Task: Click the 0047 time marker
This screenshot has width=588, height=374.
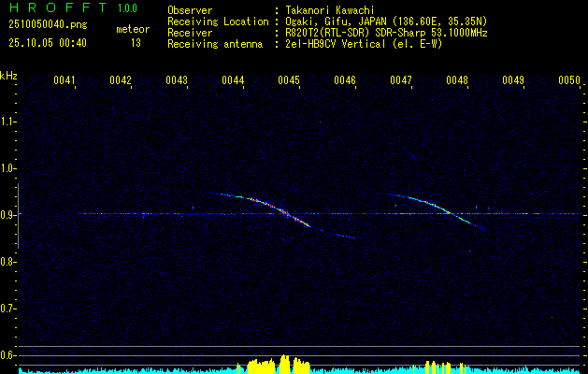Action: pos(401,81)
